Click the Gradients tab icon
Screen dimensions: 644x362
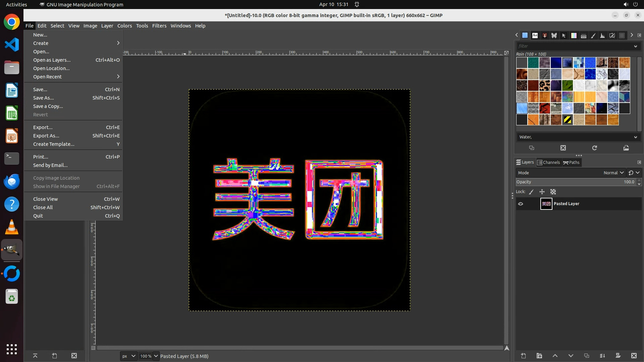pos(574,35)
